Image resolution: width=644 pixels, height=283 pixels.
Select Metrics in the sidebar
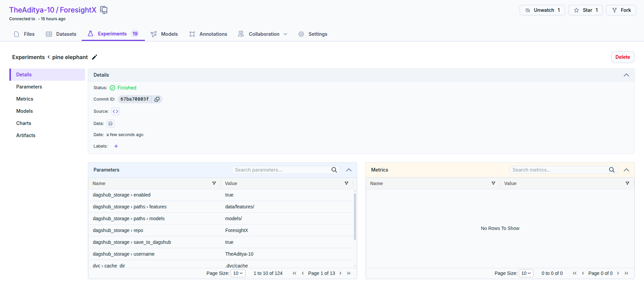click(x=47, y=99)
